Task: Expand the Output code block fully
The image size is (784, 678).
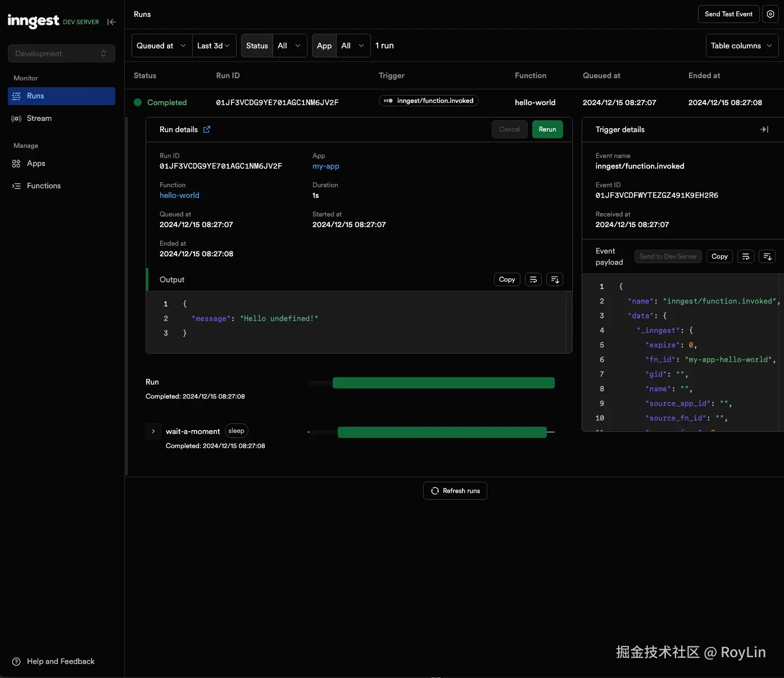Action: 555,279
